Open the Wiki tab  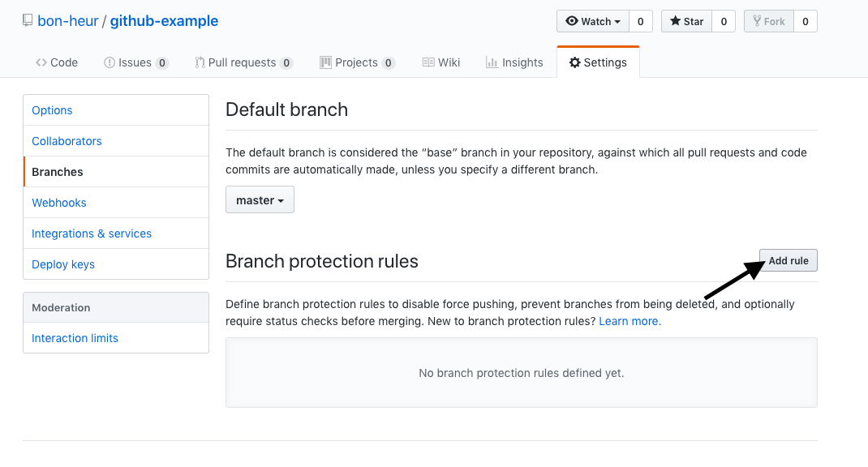click(x=440, y=62)
